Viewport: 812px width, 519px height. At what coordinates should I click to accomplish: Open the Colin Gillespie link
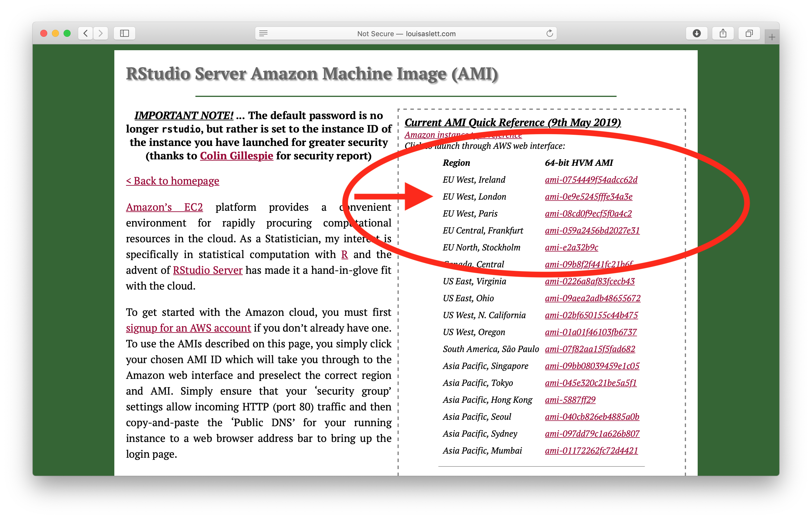[236, 156]
